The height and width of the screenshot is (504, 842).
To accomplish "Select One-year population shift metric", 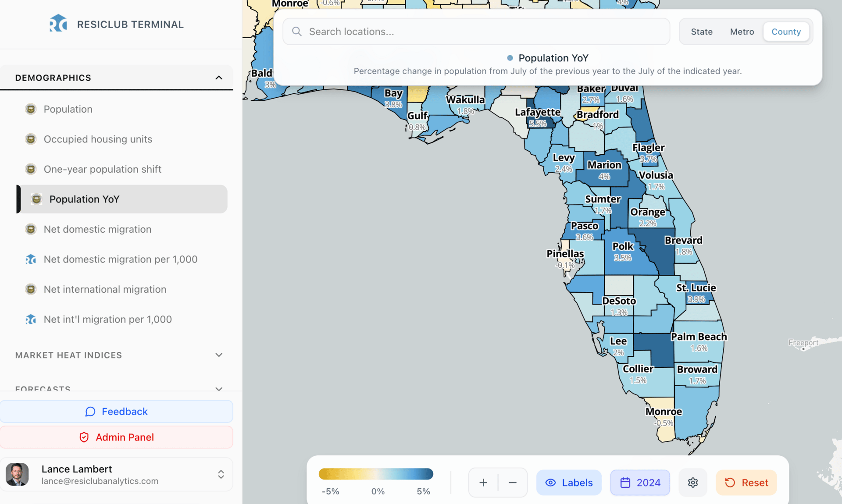I will pos(102,169).
